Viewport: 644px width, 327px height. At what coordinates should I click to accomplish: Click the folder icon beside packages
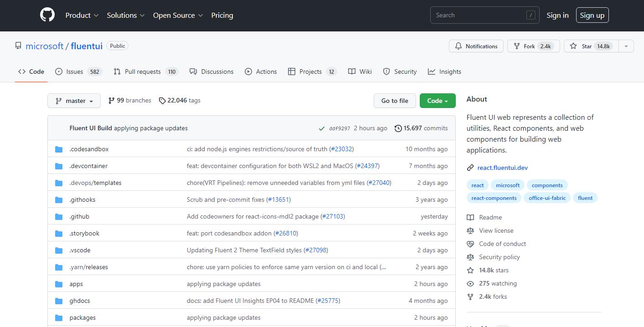(x=59, y=318)
